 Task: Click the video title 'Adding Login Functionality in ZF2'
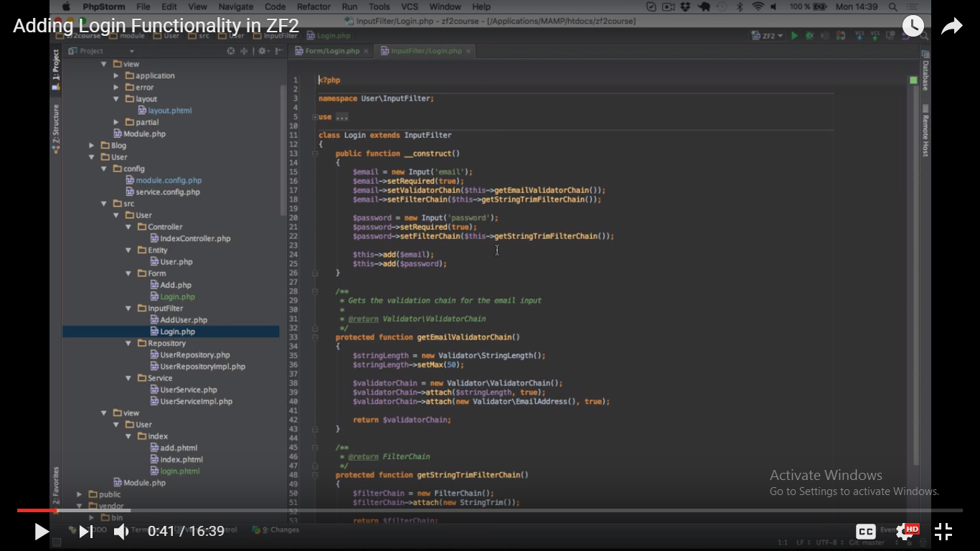155,27
